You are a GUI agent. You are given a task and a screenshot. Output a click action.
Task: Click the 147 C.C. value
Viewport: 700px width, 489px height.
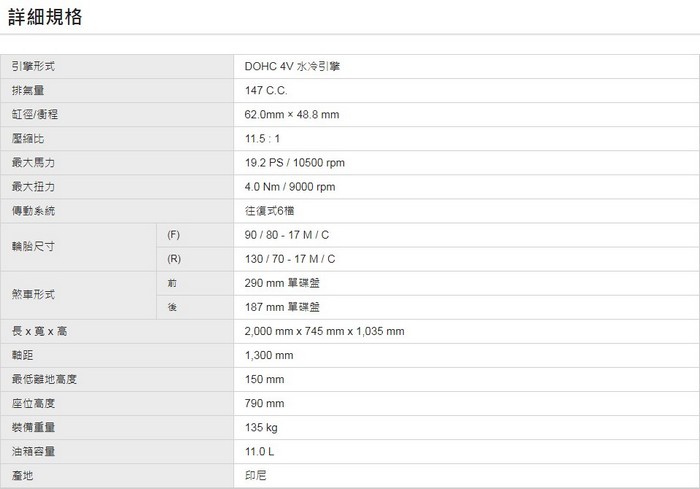pyautogui.click(x=266, y=90)
